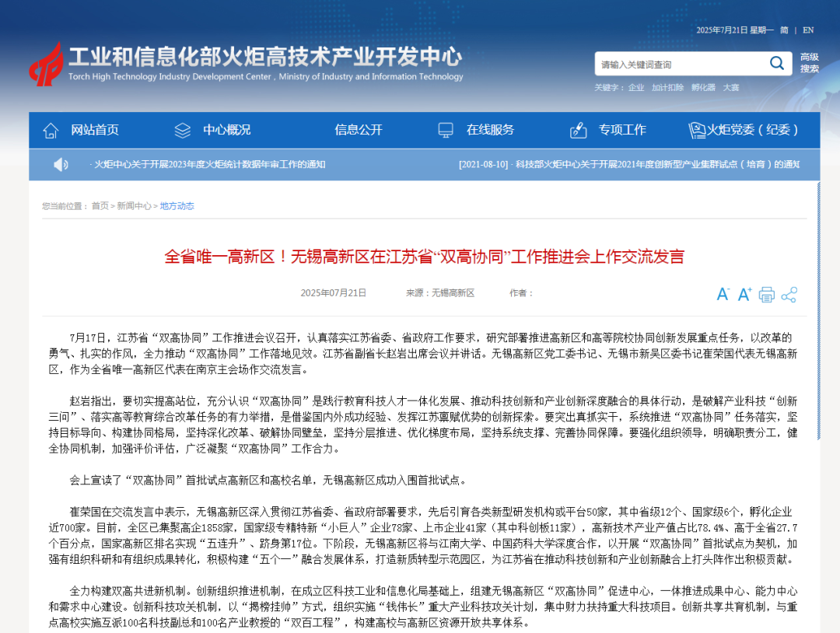The width and height of the screenshot is (840, 633).
Task: Click 首页 in breadcrumb
Action: click(100, 205)
